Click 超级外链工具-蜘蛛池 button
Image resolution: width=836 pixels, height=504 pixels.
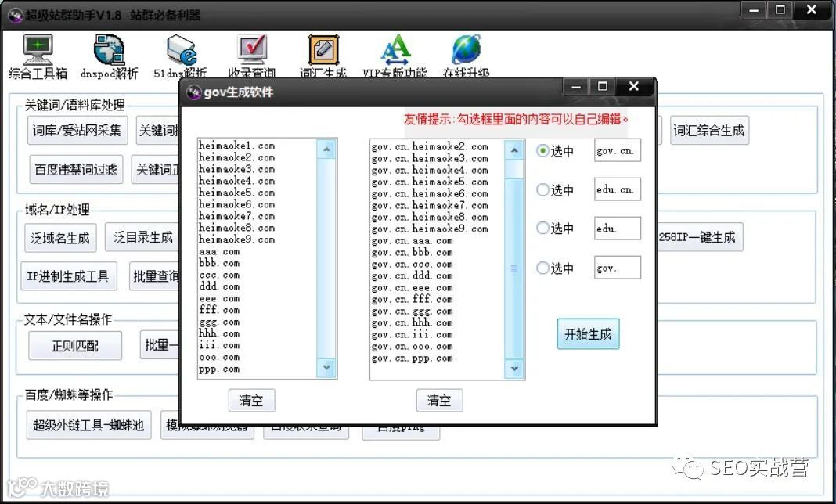(x=89, y=425)
